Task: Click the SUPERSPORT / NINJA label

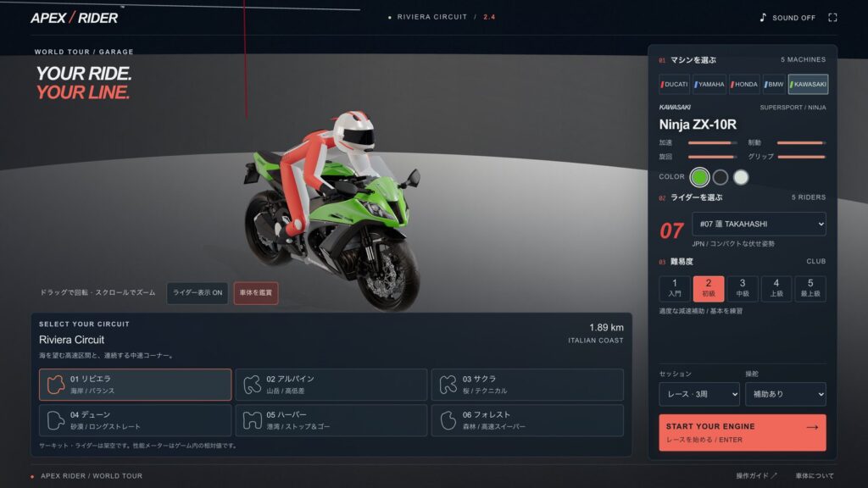Action: (x=793, y=108)
